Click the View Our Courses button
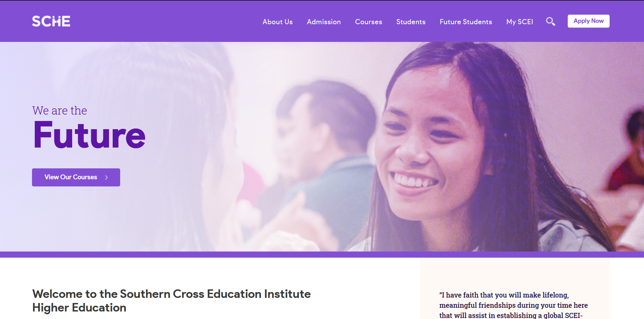 pyautogui.click(x=76, y=177)
